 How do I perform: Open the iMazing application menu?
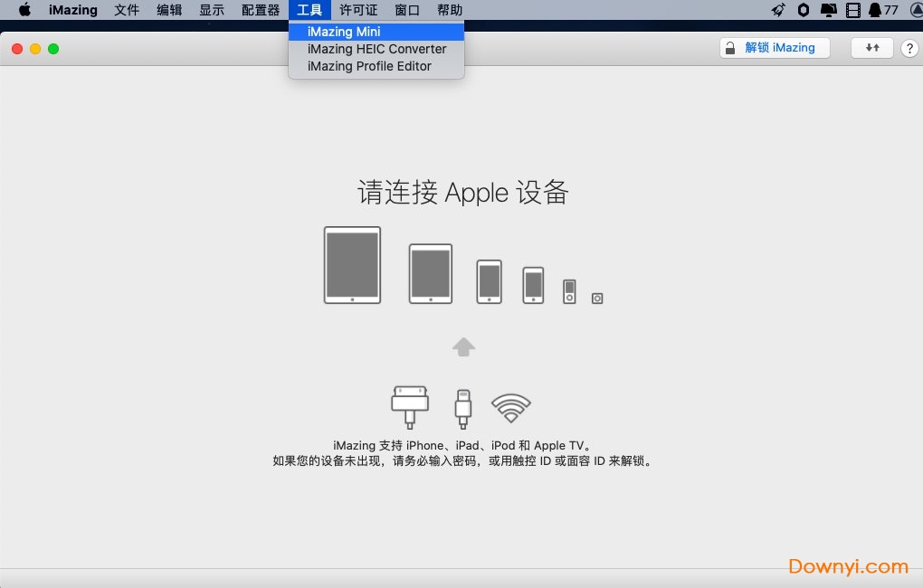(72, 10)
